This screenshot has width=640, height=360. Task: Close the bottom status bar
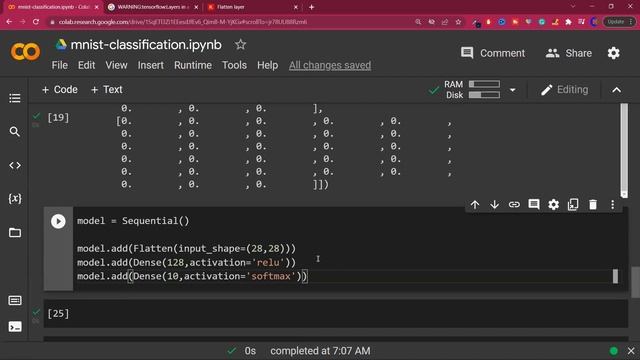click(631, 351)
